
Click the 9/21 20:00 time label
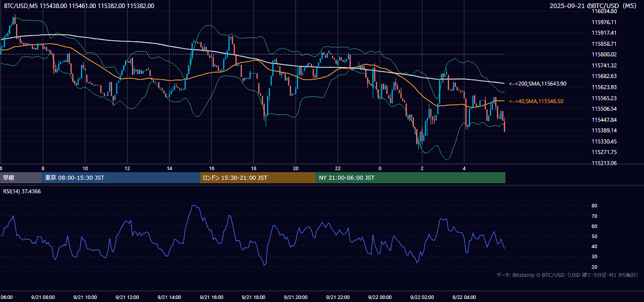click(x=296, y=297)
